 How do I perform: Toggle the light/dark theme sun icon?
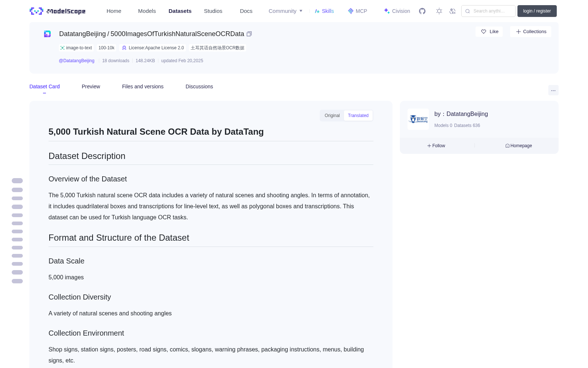[x=439, y=11]
